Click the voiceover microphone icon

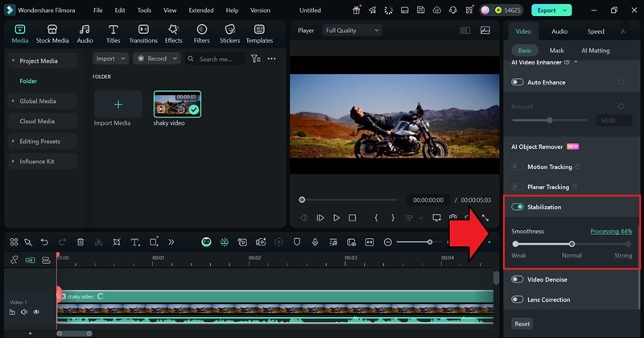[315, 242]
